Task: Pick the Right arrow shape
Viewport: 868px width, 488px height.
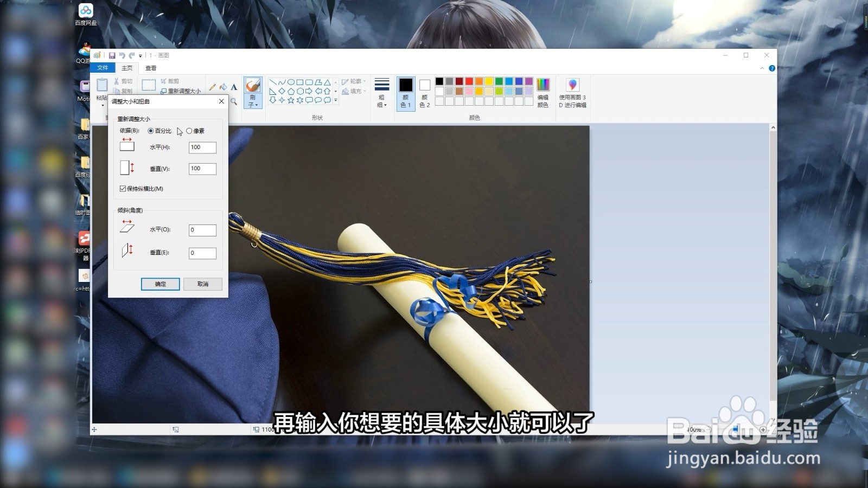Action: point(309,91)
